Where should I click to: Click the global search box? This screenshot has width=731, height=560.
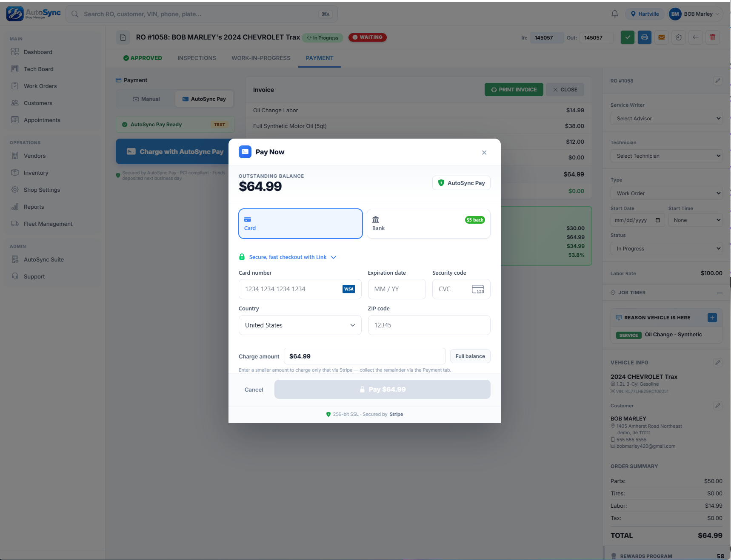[202, 14]
